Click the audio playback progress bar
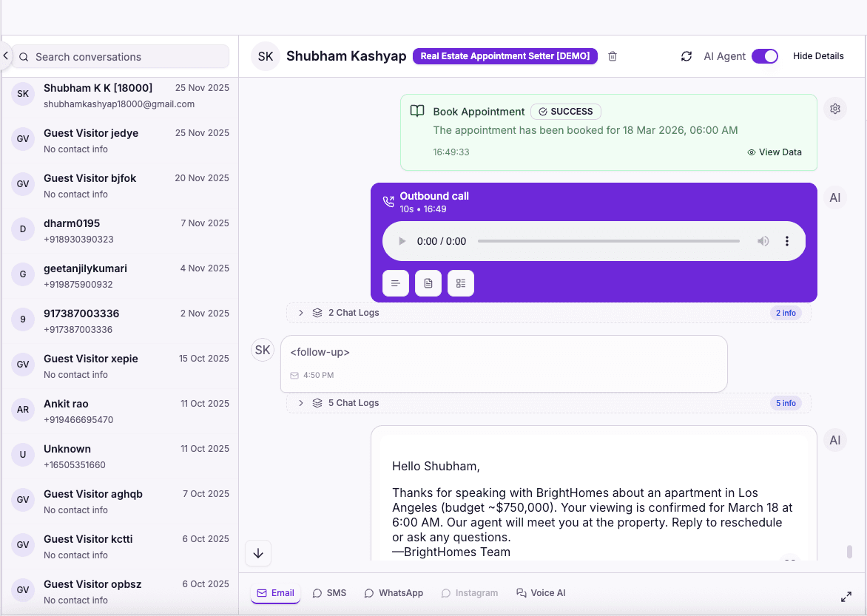 608,240
